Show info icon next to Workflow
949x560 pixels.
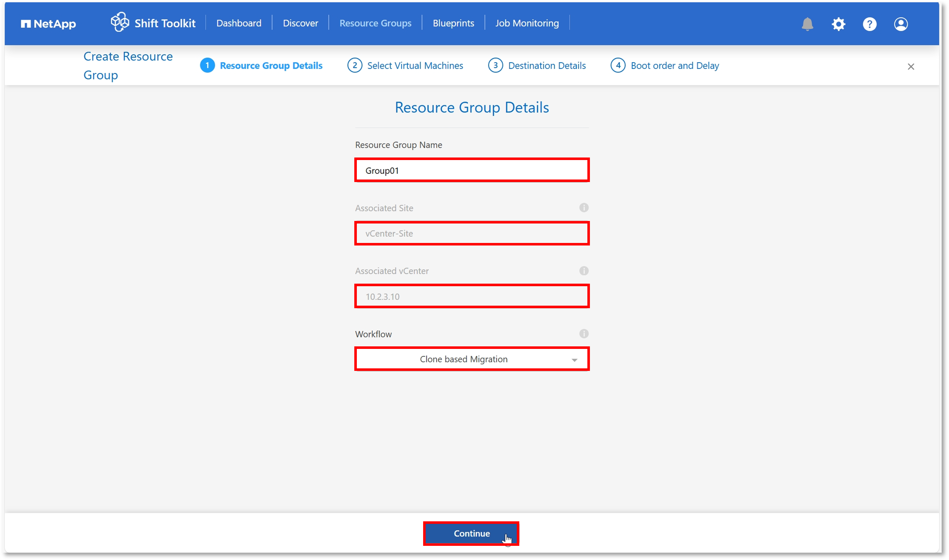(x=584, y=333)
